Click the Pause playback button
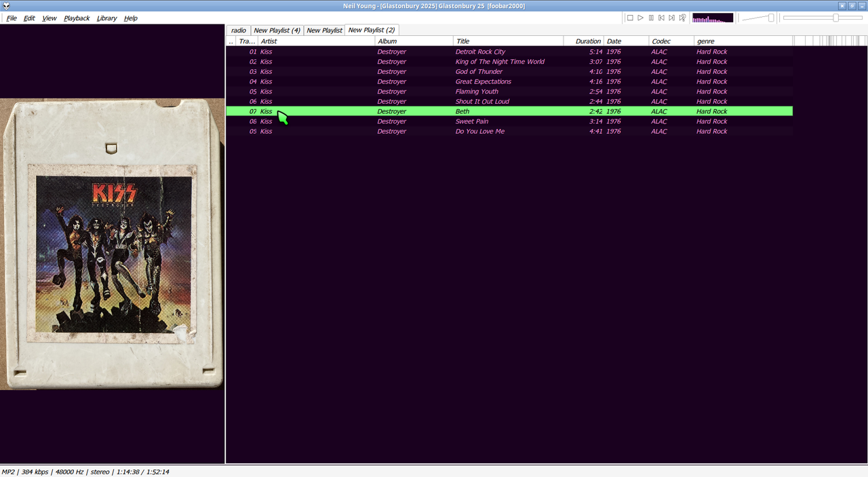Viewport: 868px width, 477px height. 651,18
